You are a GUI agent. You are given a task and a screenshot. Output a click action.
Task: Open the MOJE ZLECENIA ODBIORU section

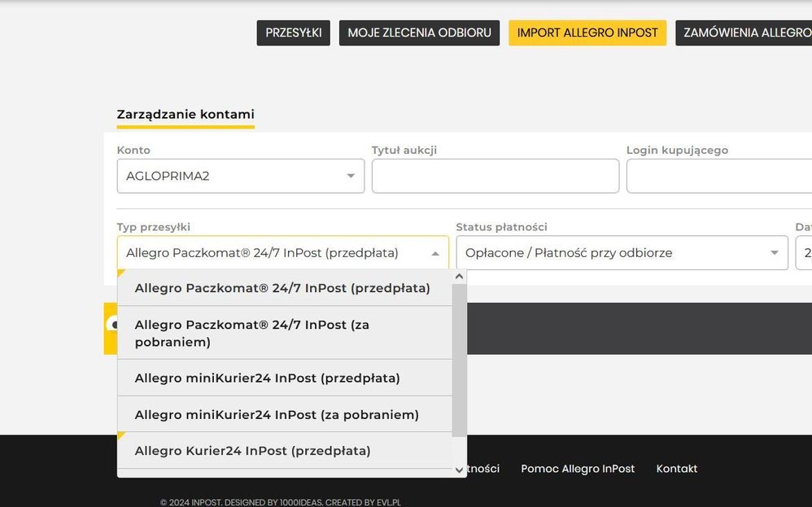point(419,33)
